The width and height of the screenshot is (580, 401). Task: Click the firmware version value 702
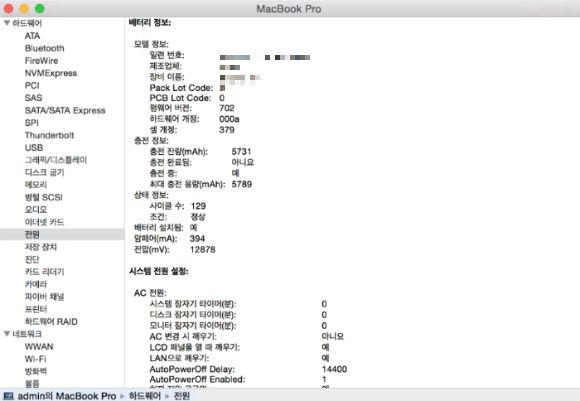coord(227,108)
